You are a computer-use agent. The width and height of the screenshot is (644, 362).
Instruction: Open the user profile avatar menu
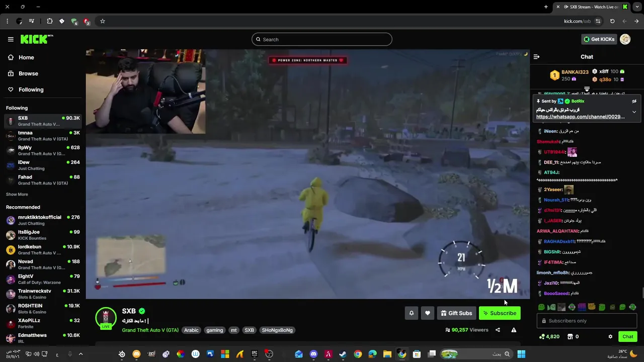click(625, 39)
